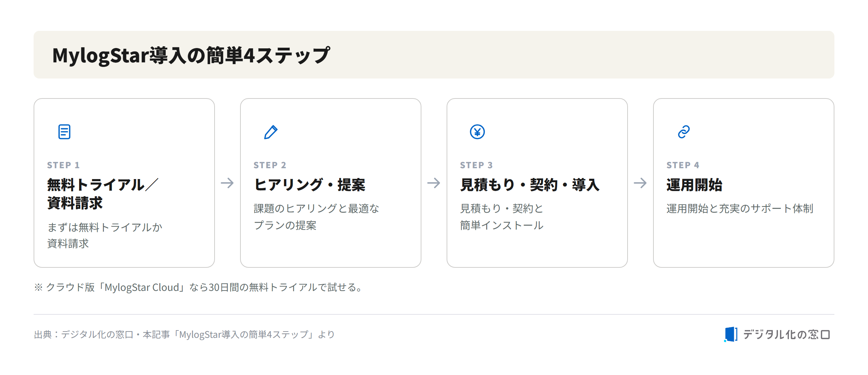Click the arrow between Step 1 and Step 2
Image resolution: width=868 pixels, height=375 pixels.
(227, 183)
